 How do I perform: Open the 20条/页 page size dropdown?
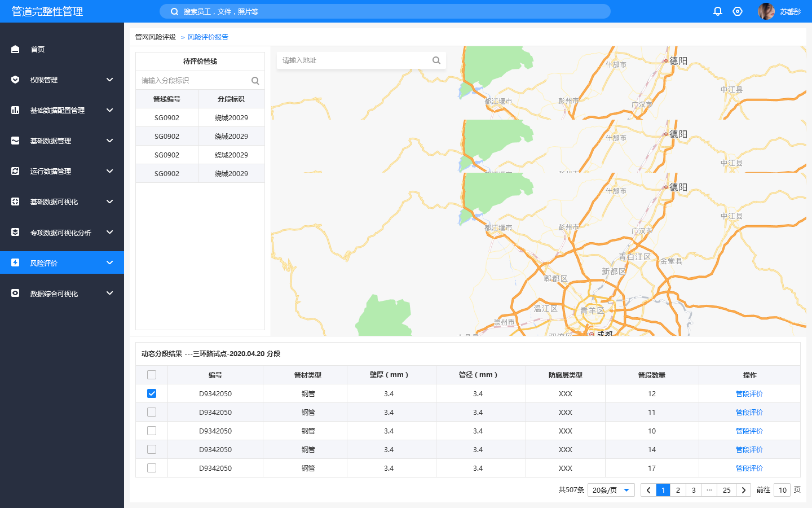(x=611, y=490)
